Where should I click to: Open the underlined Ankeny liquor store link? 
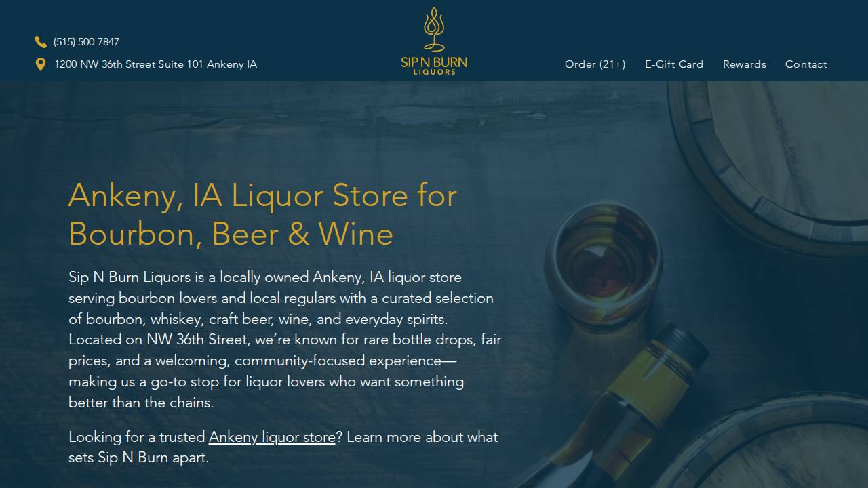point(271,437)
